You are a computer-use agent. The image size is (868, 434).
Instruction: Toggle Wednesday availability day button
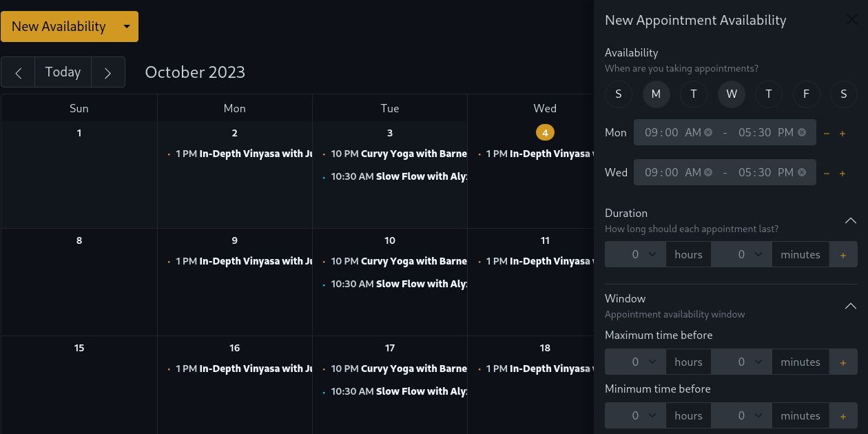[x=732, y=94]
